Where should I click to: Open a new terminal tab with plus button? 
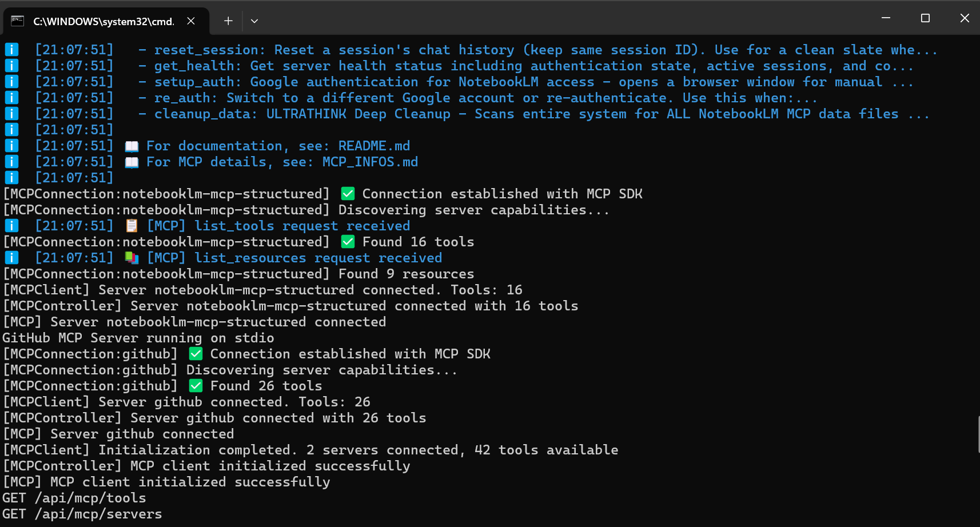click(x=228, y=21)
